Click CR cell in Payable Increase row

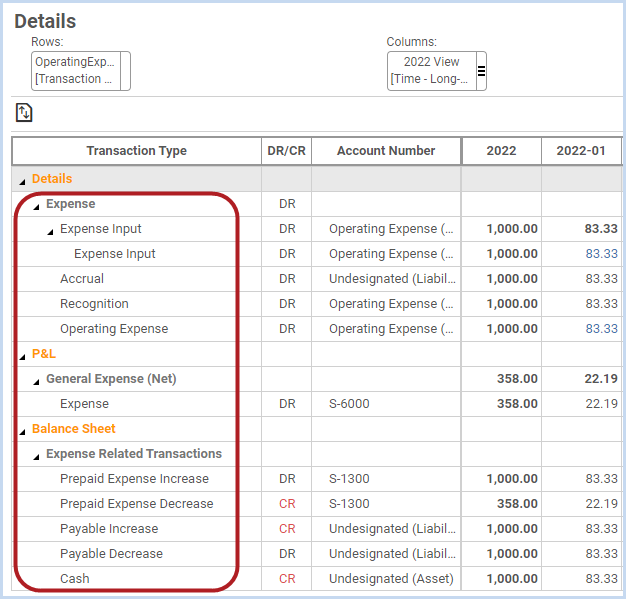click(x=287, y=529)
